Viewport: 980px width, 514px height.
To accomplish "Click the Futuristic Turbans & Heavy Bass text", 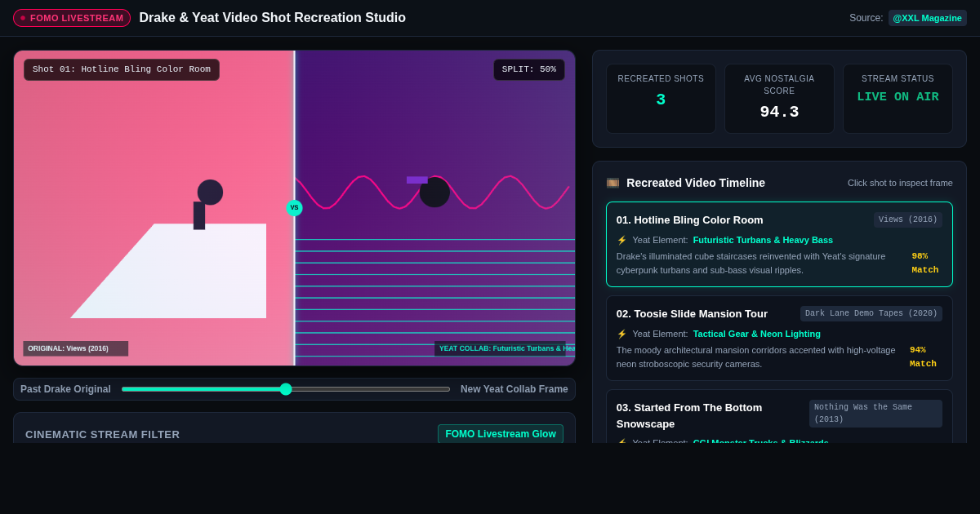I will click(x=763, y=240).
